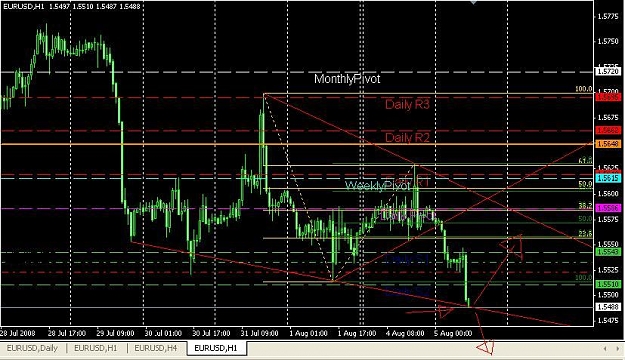
Task: Click the Daily R2 label
Action: 407,138
